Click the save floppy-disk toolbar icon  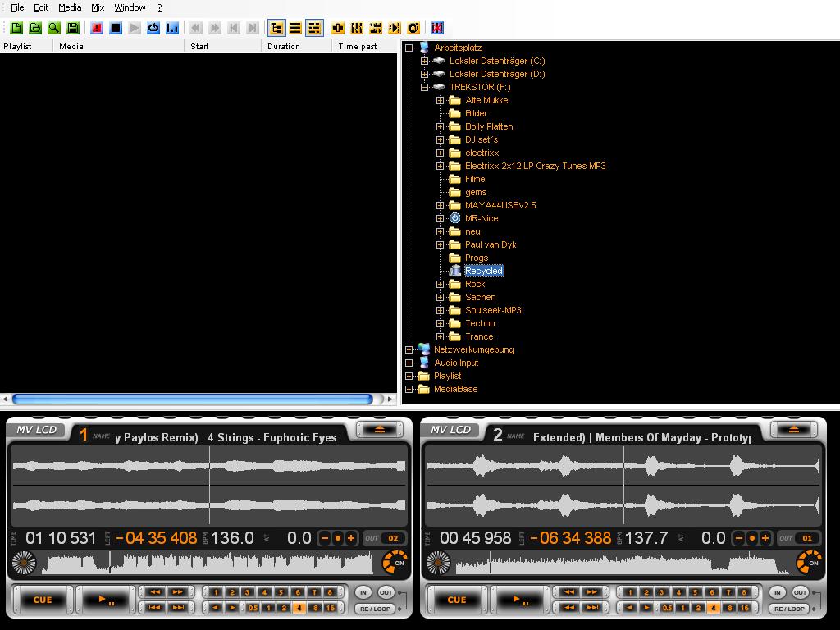coord(73,28)
